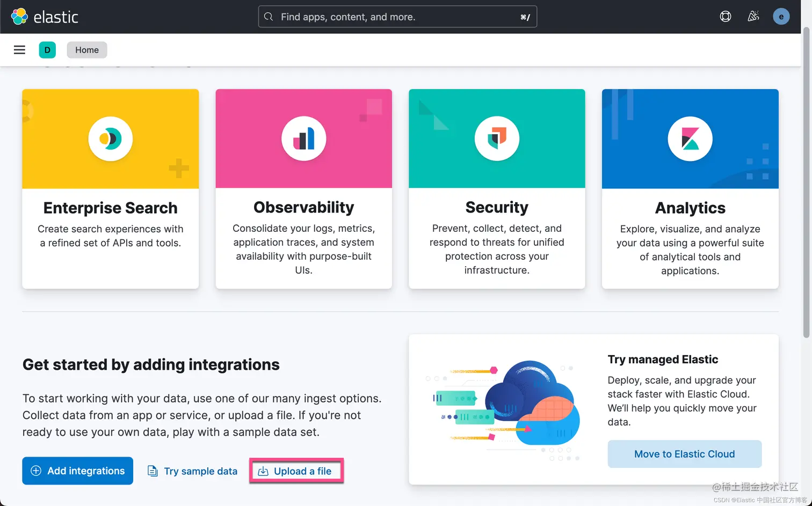Click the Try sample data link
812x506 pixels.
click(x=193, y=471)
